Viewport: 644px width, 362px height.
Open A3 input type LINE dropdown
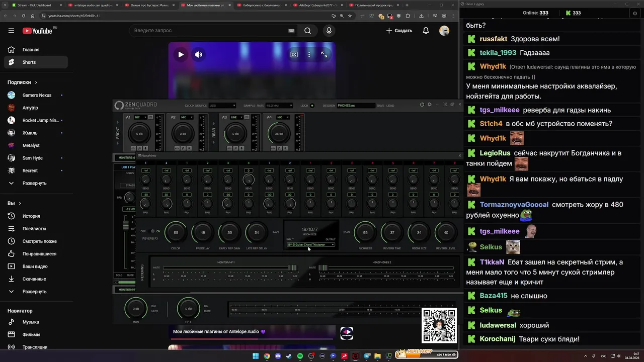(236, 117)
